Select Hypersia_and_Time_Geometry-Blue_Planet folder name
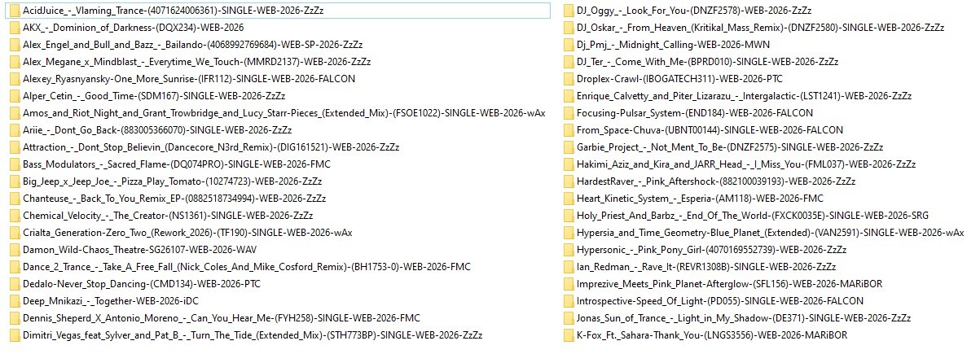The height and width of the screenshot is (354, 980). tap(771, 233)
